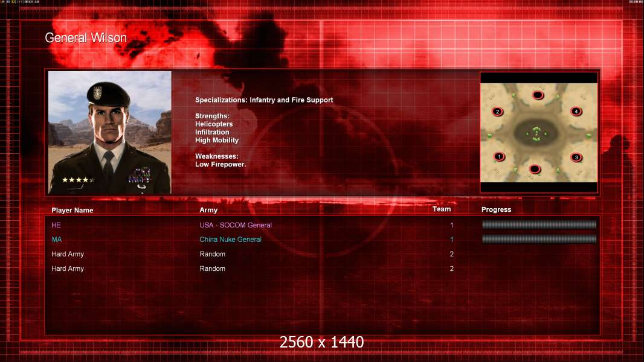Screen dimensions: 644x362
Task: Click the 'Team' column header
Action: (442, 209)
